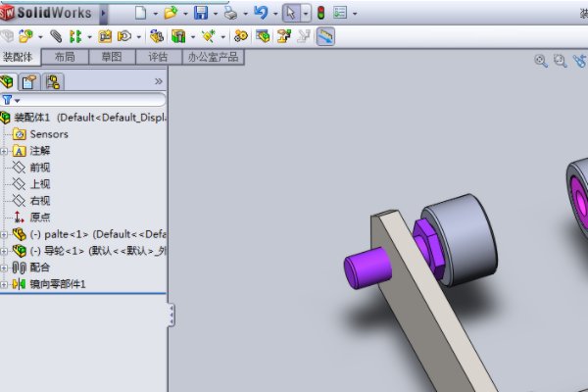588x392 pixels.
Task: Click the Save icon in toolbar
Action: coord(201,13)
